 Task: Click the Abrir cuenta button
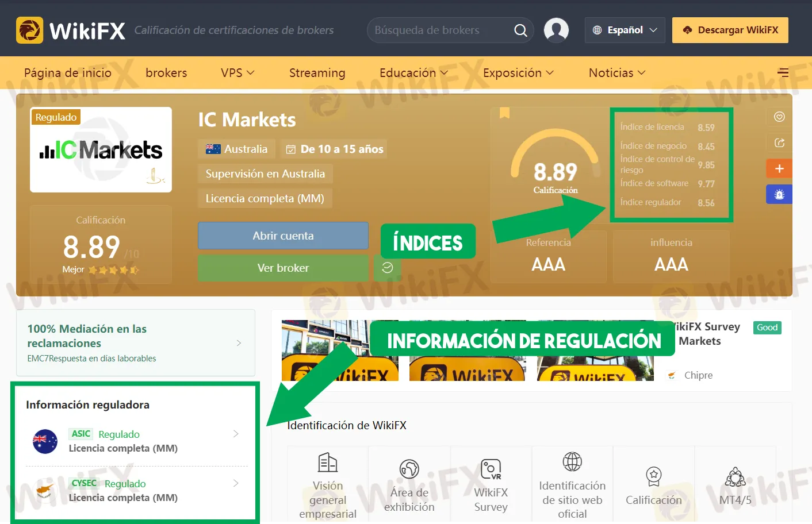coord(283,236)
